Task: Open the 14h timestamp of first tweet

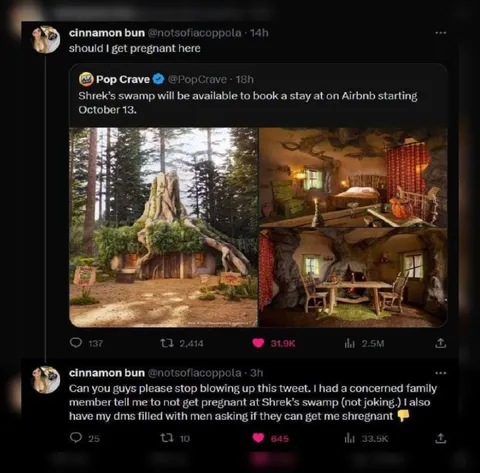Action: click(x=259, y=33)
